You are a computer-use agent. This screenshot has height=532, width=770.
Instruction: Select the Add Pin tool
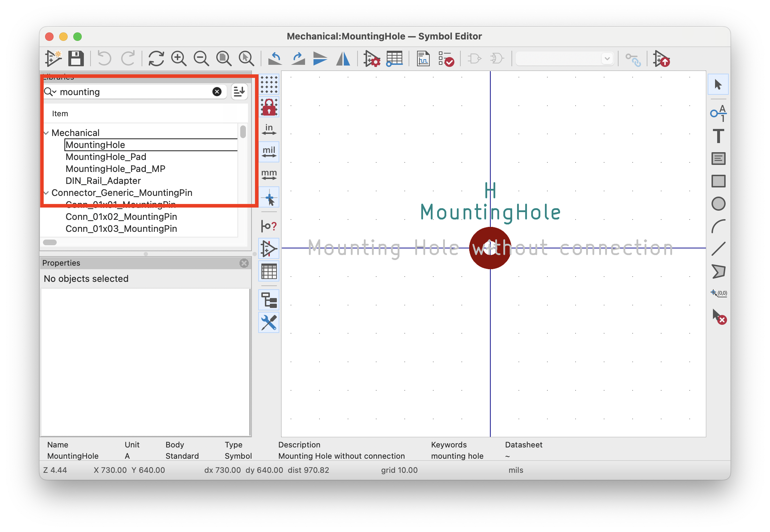click(x=718, y=113)
